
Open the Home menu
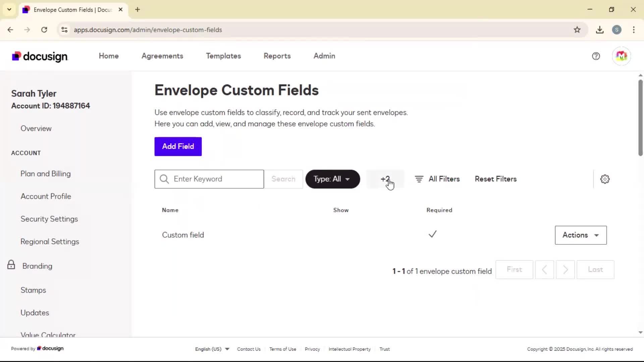tap(109, 56)
